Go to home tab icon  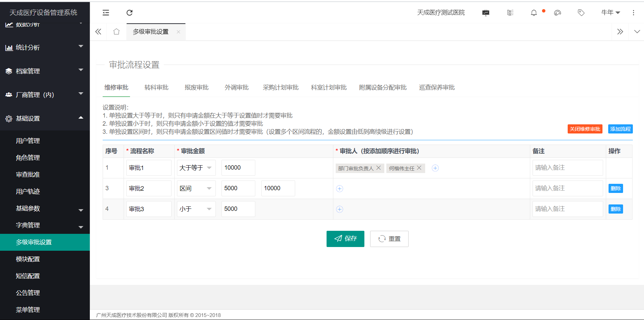(117, 31)
